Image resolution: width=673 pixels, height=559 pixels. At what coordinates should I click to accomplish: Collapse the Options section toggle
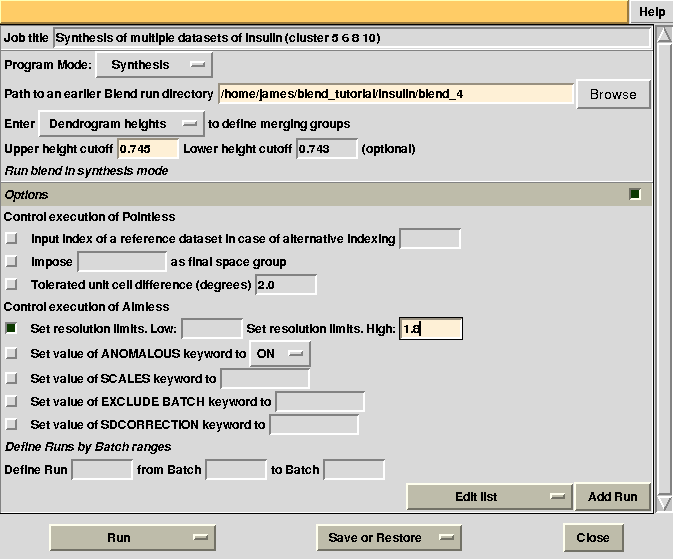pos(635,194)
